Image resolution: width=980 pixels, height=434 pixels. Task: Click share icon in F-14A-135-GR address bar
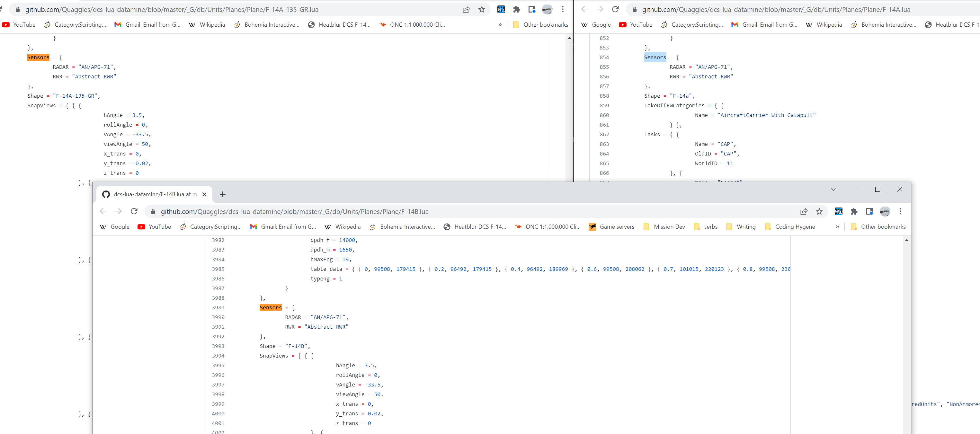tap(466, 10)
